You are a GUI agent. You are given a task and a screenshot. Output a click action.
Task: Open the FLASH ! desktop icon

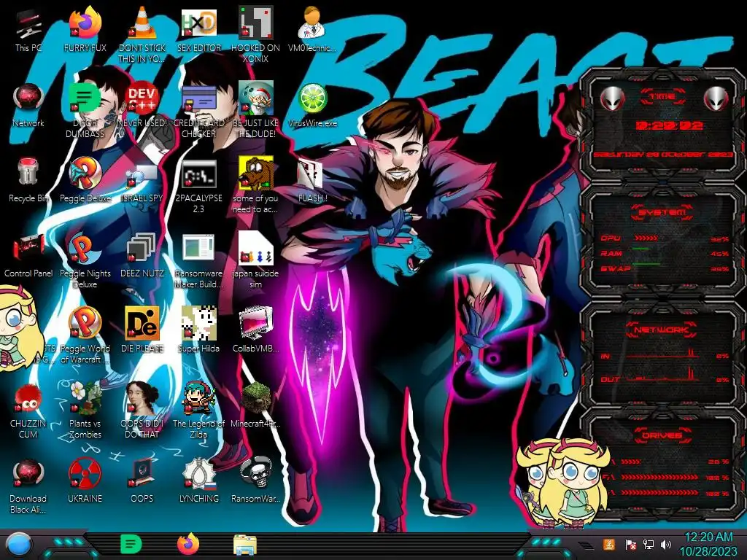[312, 181]
